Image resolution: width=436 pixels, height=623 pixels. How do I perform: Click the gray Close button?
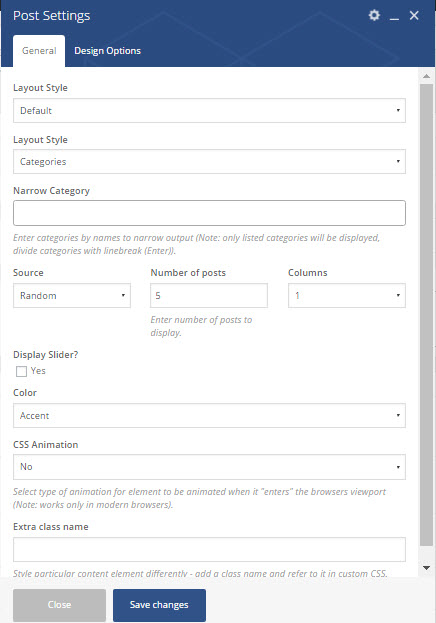pos(60,605)
